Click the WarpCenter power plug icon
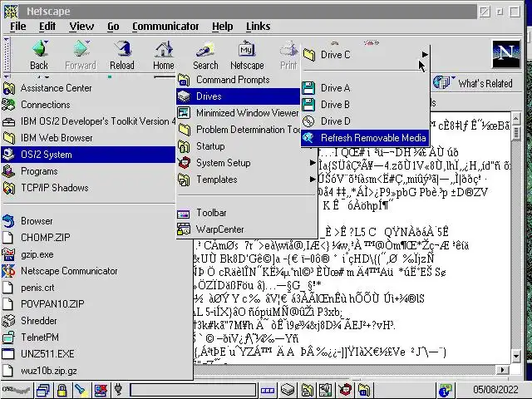The image size is (532, 399). pos(118,389)
